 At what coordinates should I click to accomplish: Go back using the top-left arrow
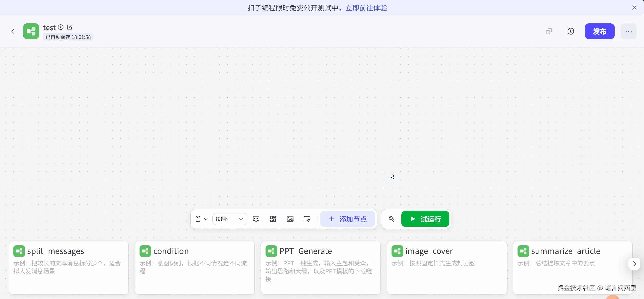[x=13, y=31]
